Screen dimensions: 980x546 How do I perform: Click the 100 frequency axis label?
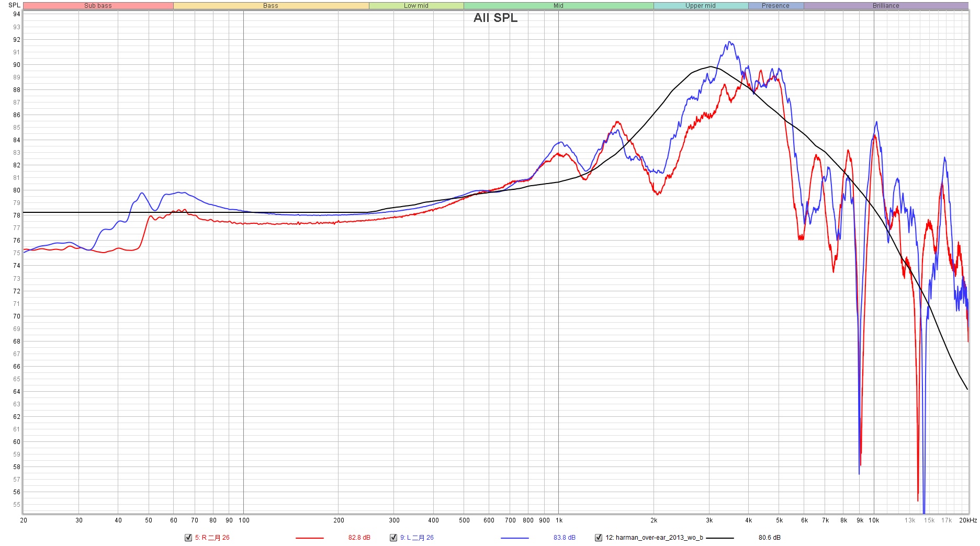[x=244, y=520]
